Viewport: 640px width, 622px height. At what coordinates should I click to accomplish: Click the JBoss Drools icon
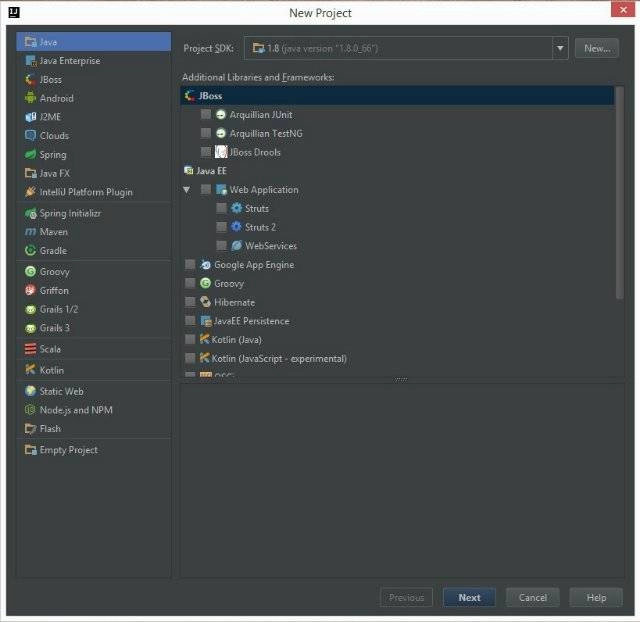pyautogui.click(x=221, y=152)
